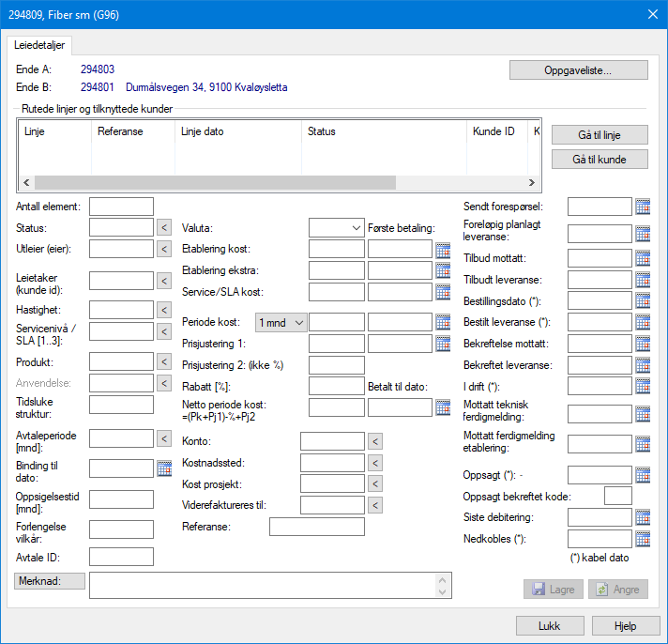
Task: Open calendar for Tilbudt leveranse
Action: tap(643, 280)
